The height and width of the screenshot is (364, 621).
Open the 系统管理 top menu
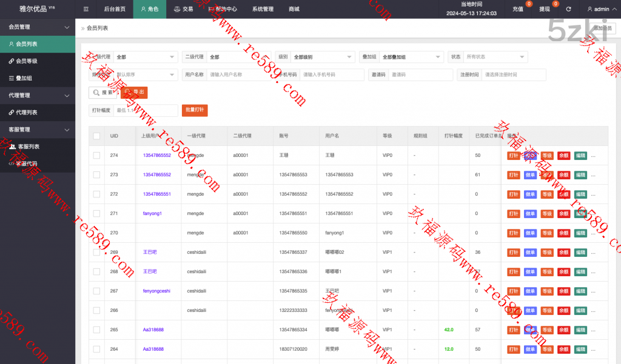[263, 9]
